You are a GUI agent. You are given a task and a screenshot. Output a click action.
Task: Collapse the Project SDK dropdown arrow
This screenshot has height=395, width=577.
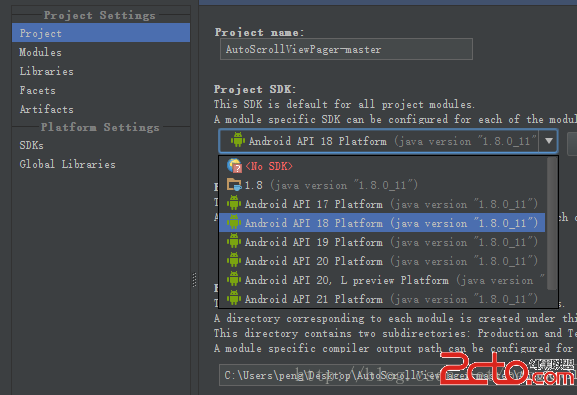click(548, 141)
